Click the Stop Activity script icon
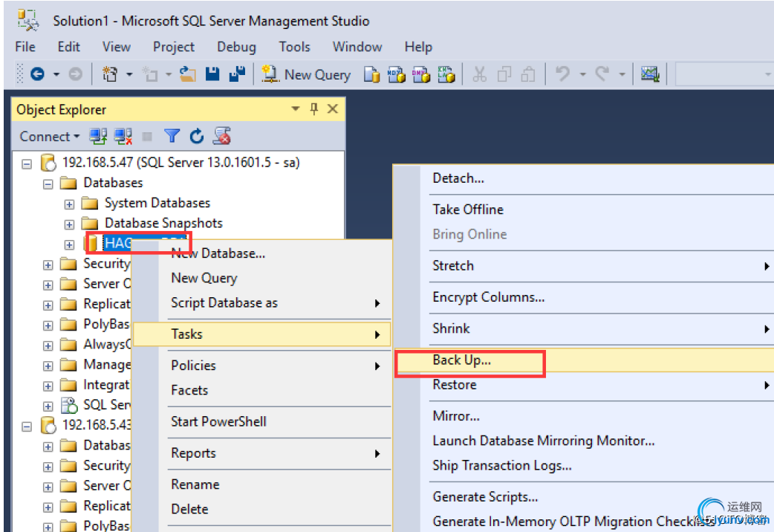This screenshot has width=774, height=532. 221,136
